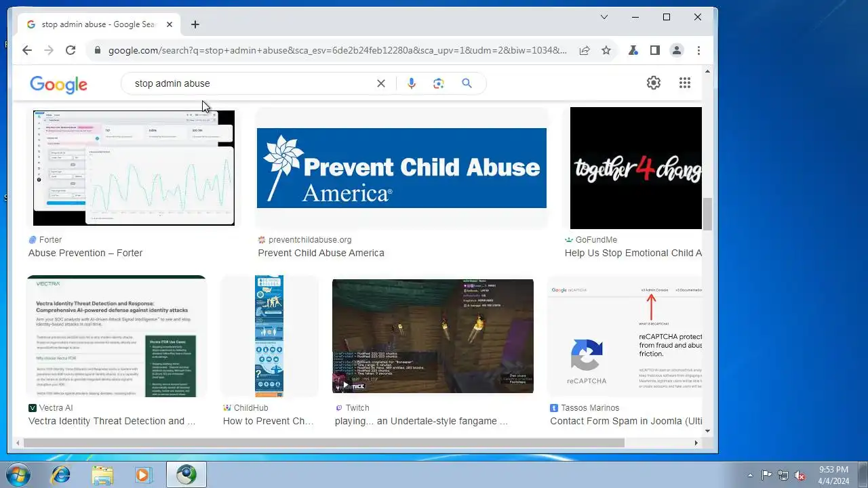Click the Vectra AI source label
The image size is (868, 488).
click(56, 408)
